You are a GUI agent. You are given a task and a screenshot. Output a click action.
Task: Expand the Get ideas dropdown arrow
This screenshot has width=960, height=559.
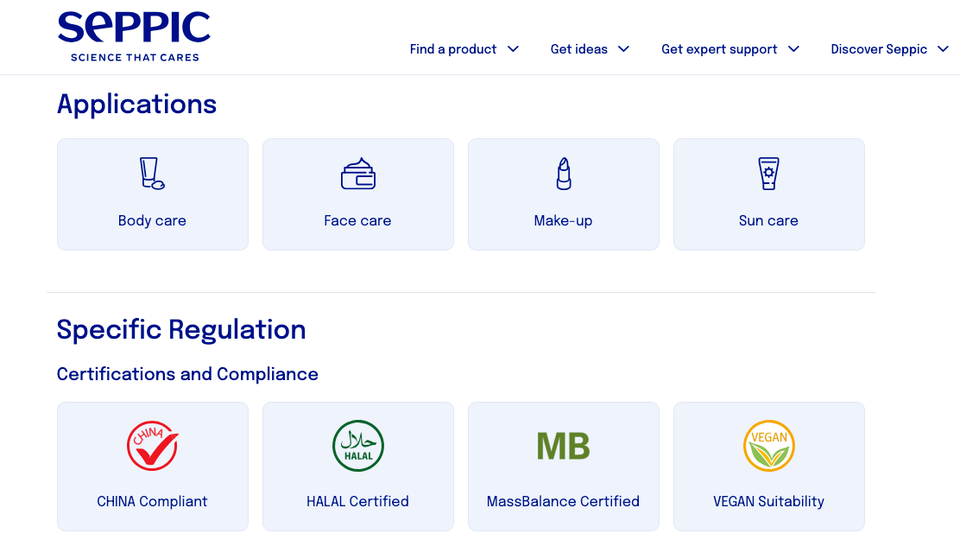(623, 49)
